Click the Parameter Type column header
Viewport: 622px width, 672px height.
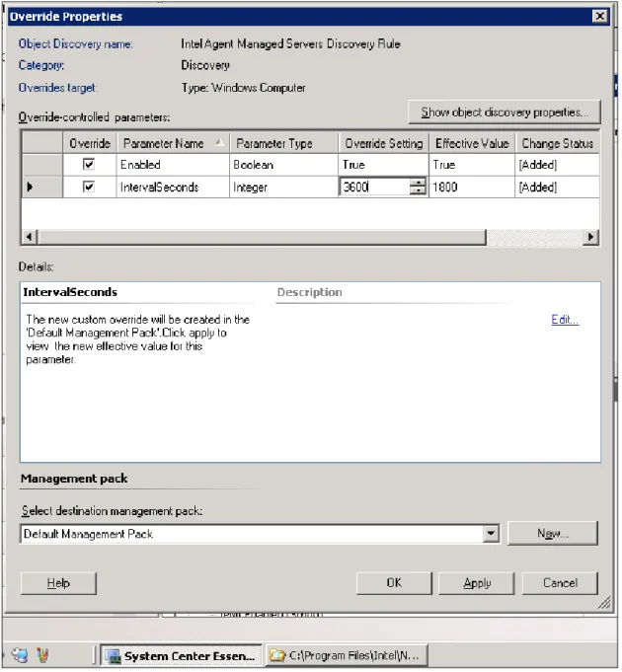click(283, 143)
